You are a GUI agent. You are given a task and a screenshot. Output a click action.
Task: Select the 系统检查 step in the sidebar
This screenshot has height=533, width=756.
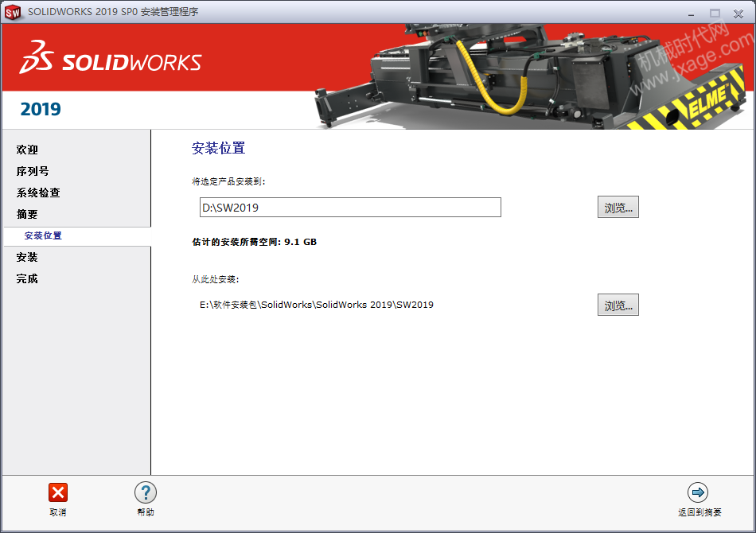tap(38, 193)
